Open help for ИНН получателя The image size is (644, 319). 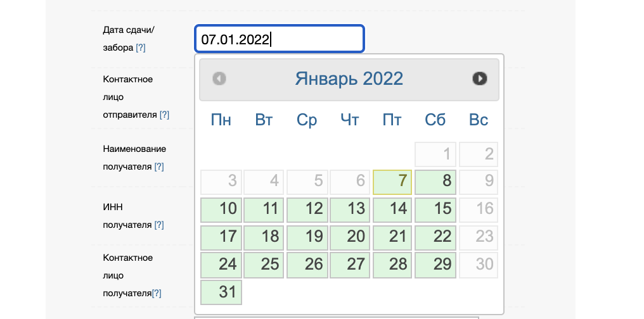159,225
